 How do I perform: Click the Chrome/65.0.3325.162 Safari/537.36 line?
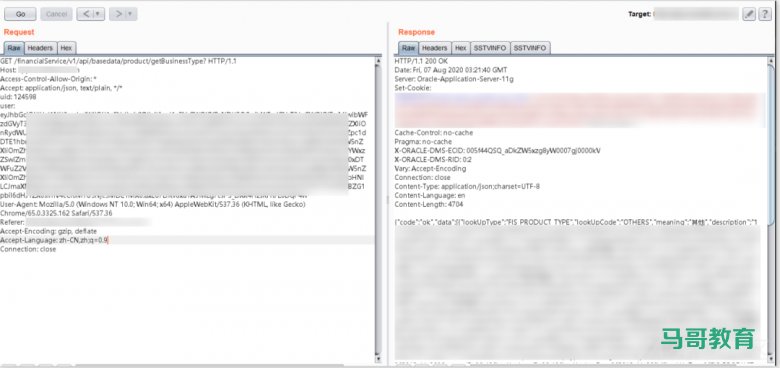(x=56, y=213)
